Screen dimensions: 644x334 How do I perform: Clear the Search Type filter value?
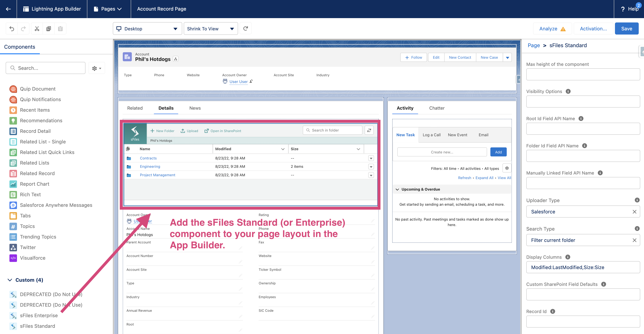coord(634,240)
